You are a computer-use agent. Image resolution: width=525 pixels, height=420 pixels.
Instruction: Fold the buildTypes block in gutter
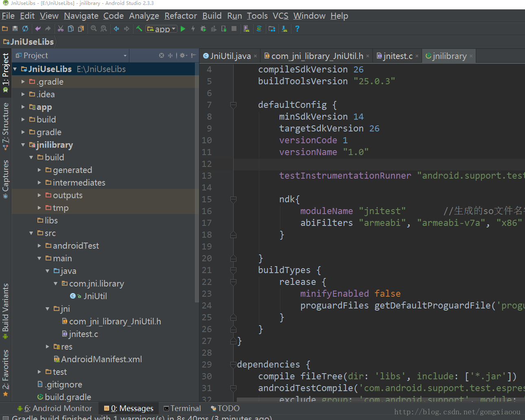(x=233, y=270)
